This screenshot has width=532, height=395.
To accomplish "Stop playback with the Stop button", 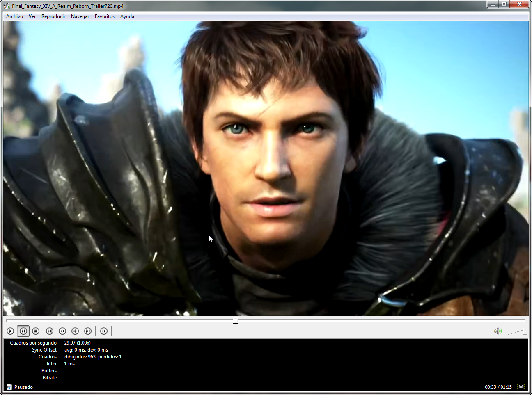I will click(36, 331).
